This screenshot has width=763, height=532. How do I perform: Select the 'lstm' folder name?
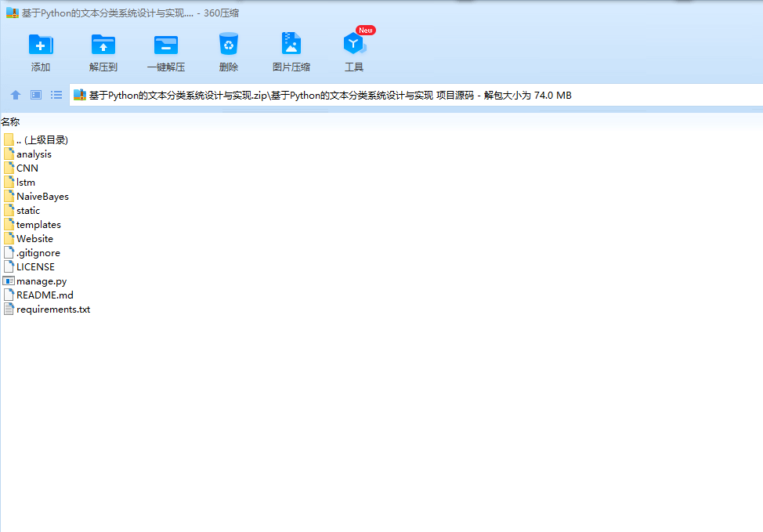26,182
